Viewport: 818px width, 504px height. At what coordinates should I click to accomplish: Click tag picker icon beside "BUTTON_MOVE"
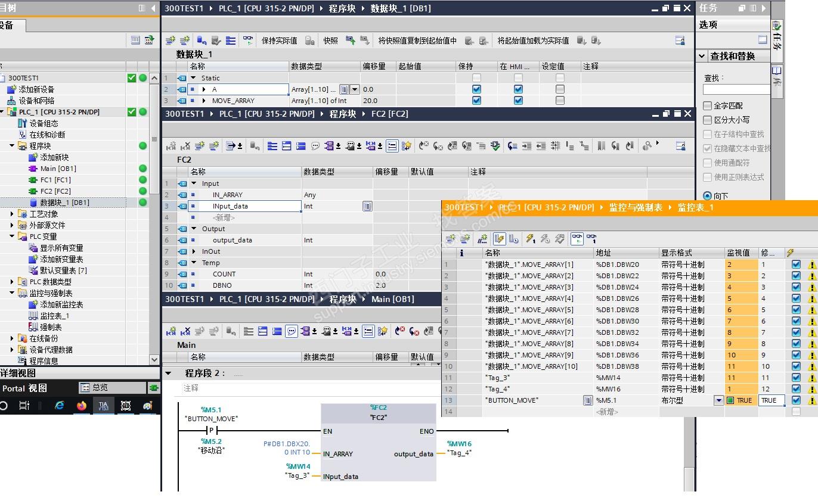click(588, 400)
